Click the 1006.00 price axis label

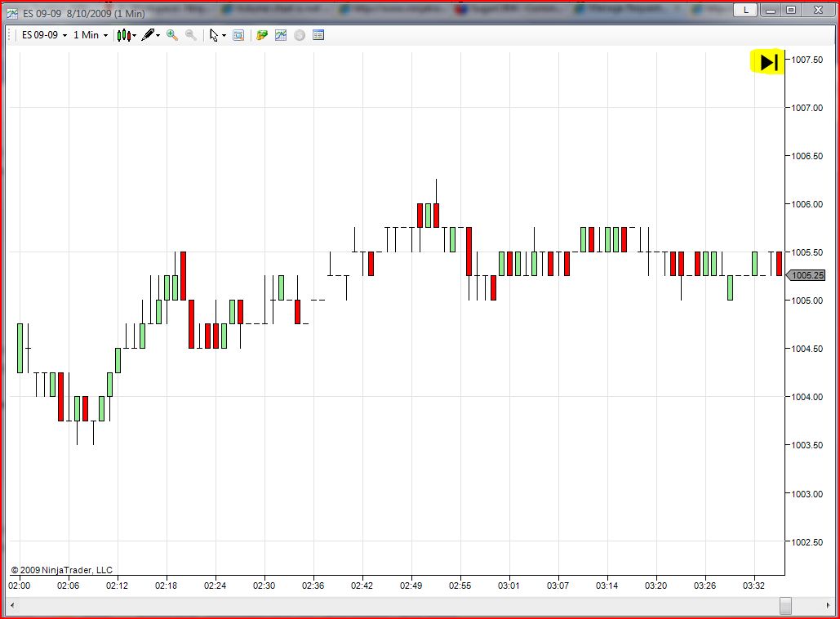pyautogui.click(x=807, y=204)
